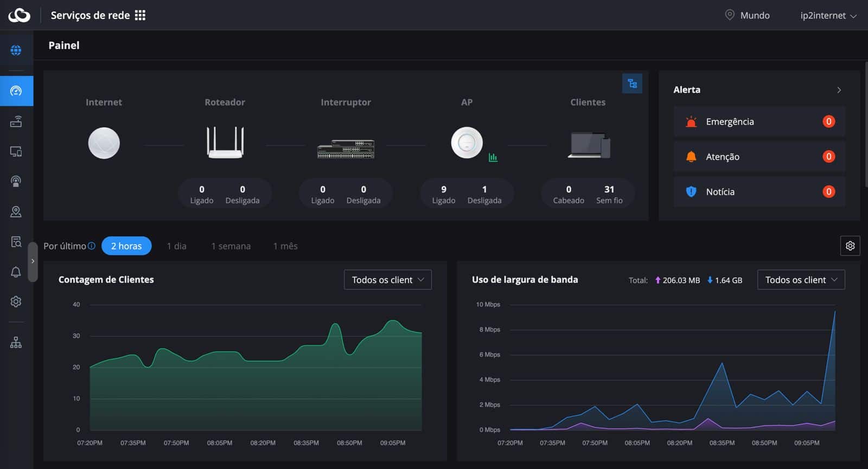
Task: Click the AP access point image
Action: click(467, 143)
